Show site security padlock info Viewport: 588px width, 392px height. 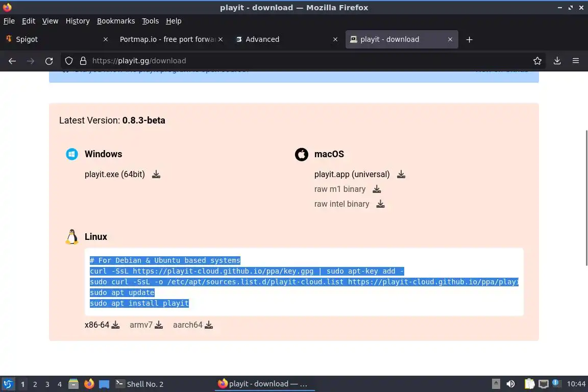click(x=83, y=61)
